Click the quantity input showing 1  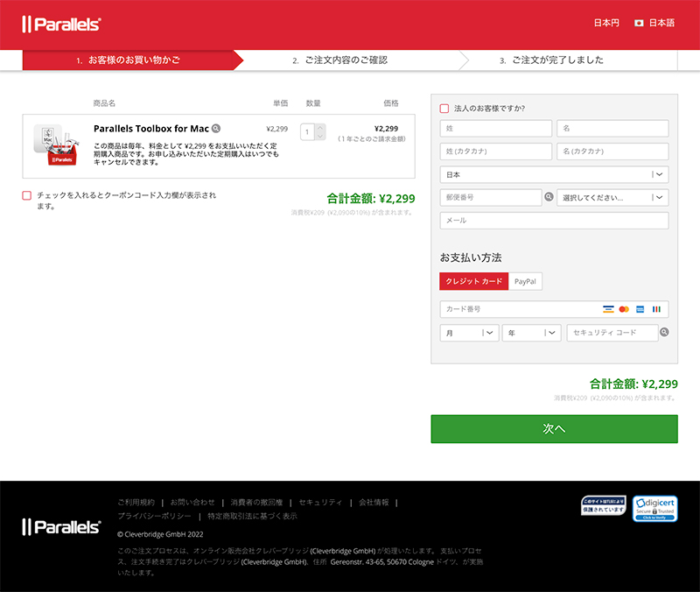point(308,132)
